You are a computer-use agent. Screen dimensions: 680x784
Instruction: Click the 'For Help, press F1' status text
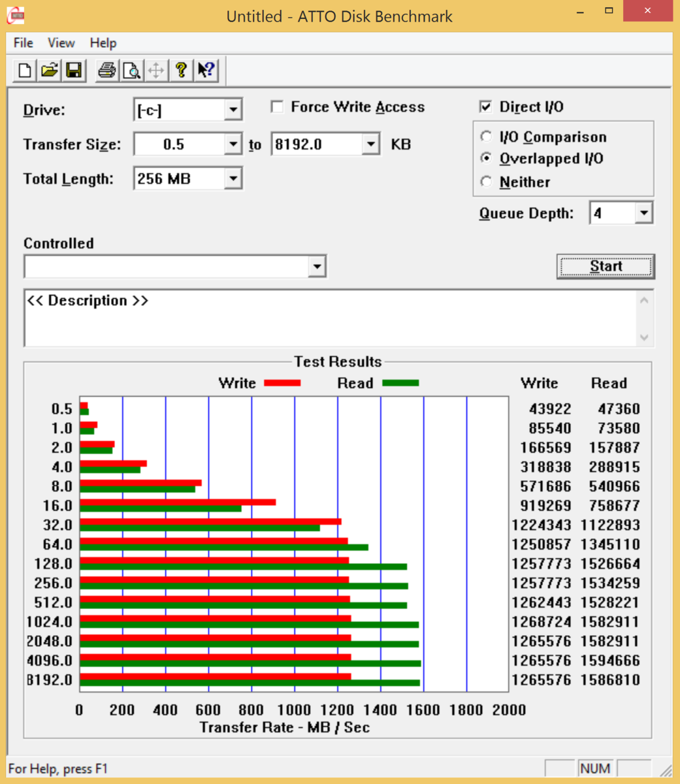click(x=57, y=769)
